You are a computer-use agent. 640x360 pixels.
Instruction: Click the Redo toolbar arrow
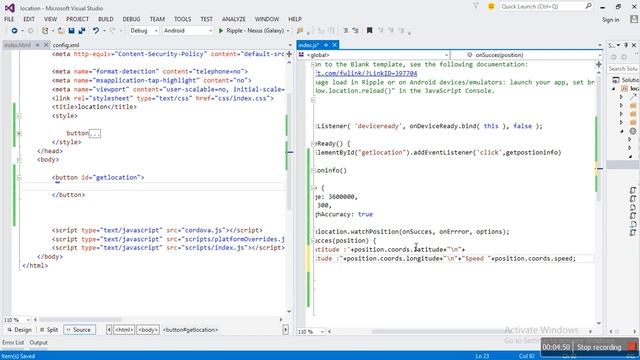click(113, 31)
